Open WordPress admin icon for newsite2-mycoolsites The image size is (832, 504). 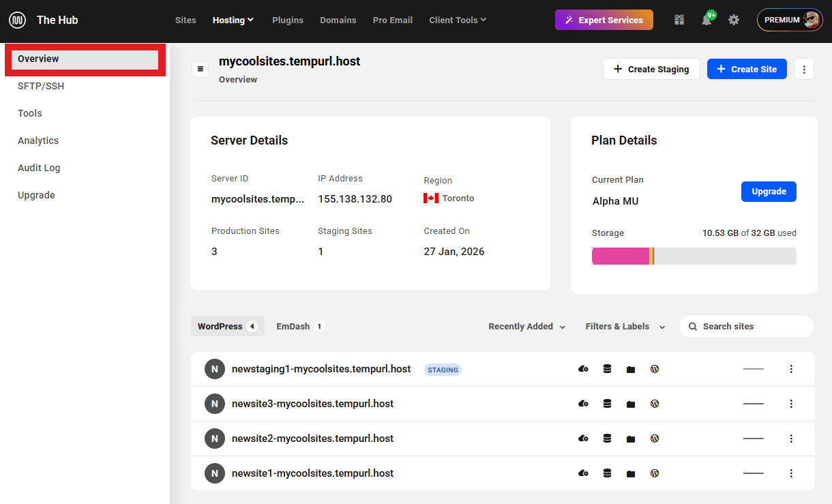pos(655,439)
